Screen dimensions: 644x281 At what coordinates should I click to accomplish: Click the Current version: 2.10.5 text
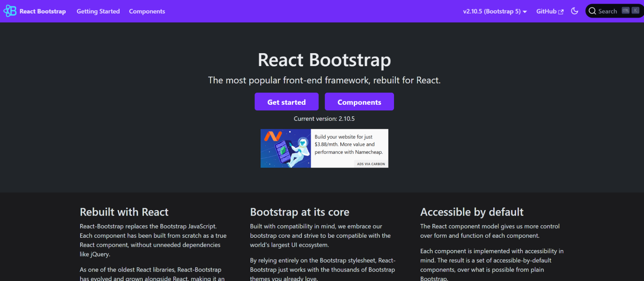click(x=324, y=119)
